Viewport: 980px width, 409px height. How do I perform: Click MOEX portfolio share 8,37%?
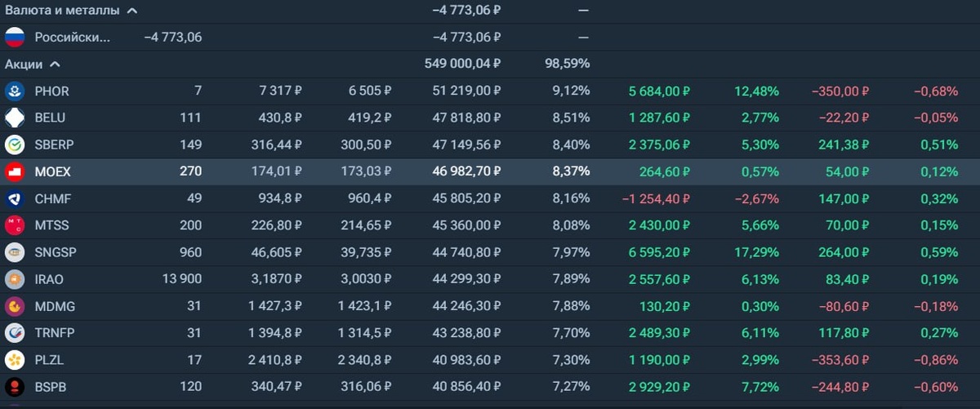click(x=571, y=172)
